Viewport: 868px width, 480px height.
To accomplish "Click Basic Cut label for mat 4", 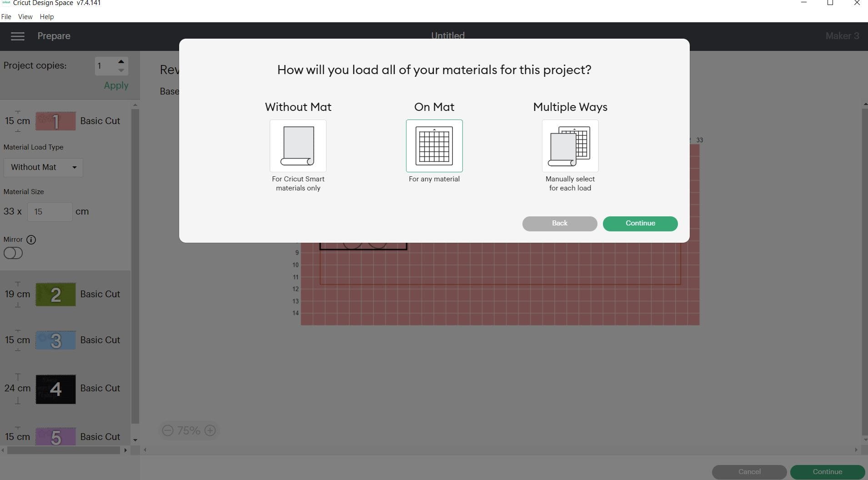I will tap(100, 388).
